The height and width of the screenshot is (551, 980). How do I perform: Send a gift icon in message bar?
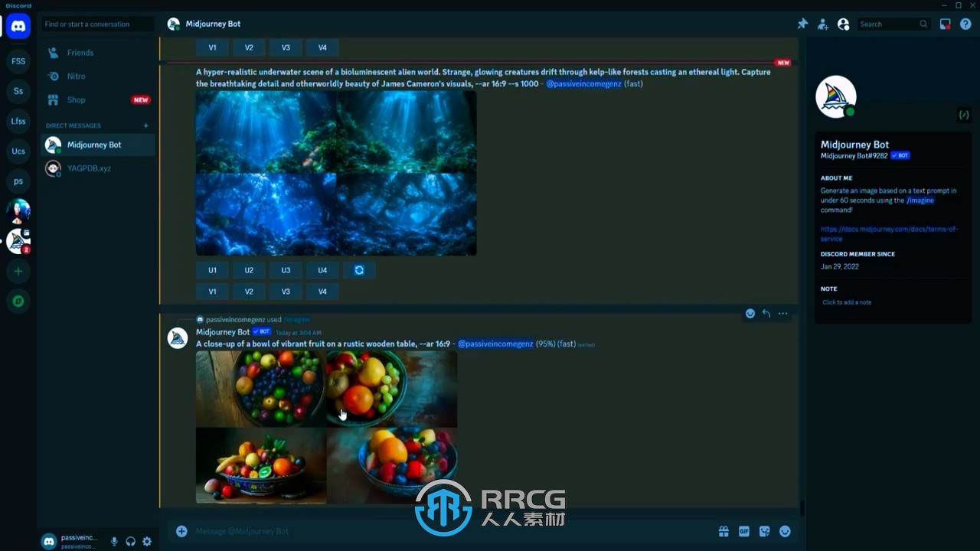coord(724,531)
